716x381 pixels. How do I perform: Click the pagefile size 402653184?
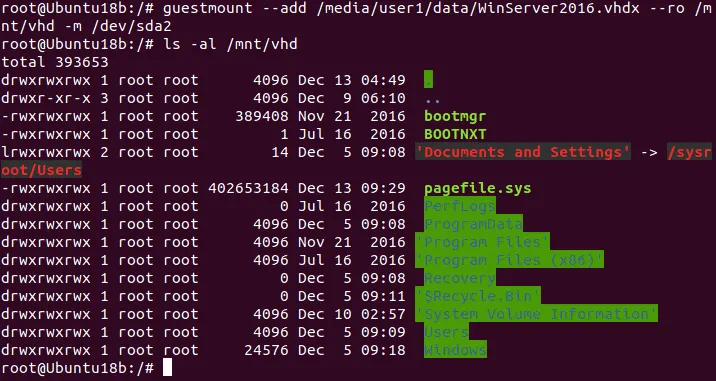coord(248,188)
